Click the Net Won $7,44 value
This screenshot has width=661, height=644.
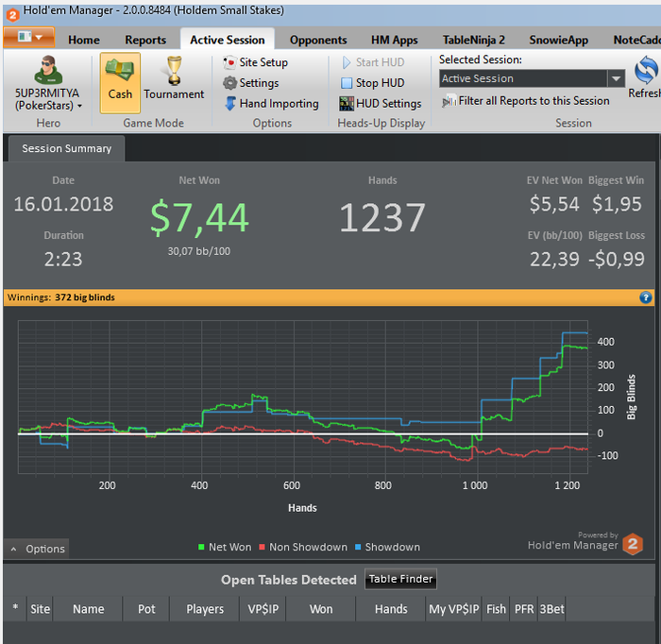199,218
